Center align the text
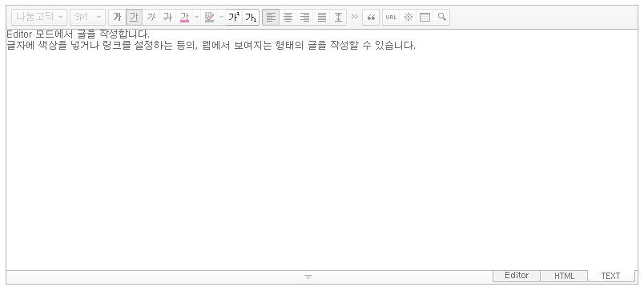Screen dimensions: 644x291 [x=288, y=18]
